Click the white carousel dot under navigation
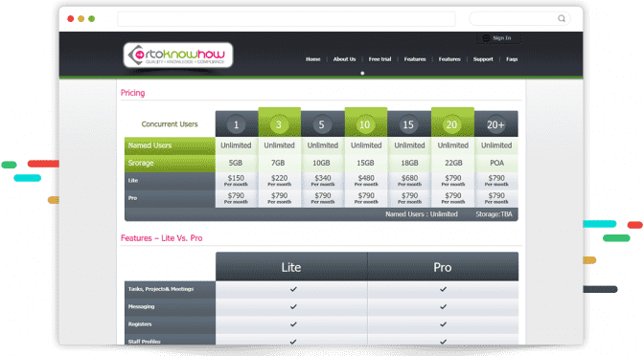This screenshot has width=644, height=356. 362,74
